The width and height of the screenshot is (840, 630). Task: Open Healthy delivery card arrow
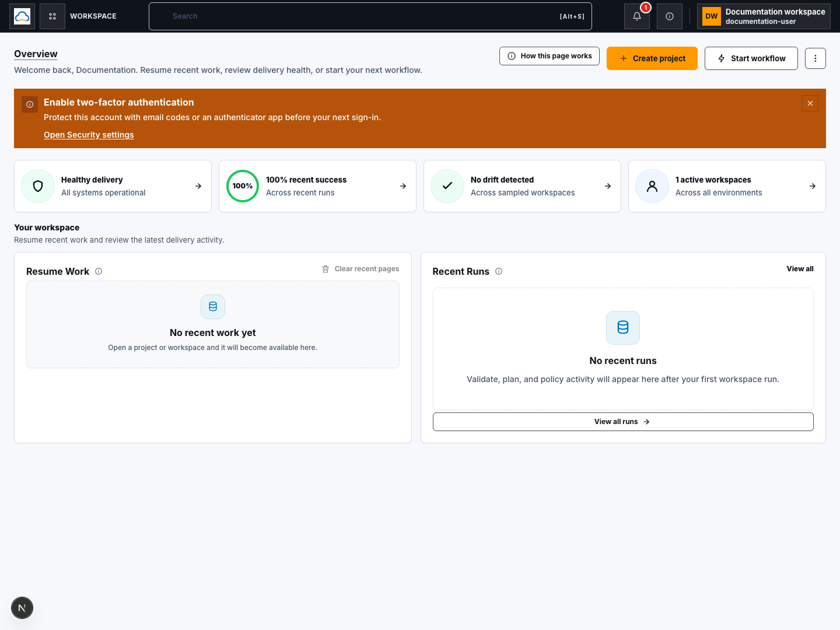[198, 186]
